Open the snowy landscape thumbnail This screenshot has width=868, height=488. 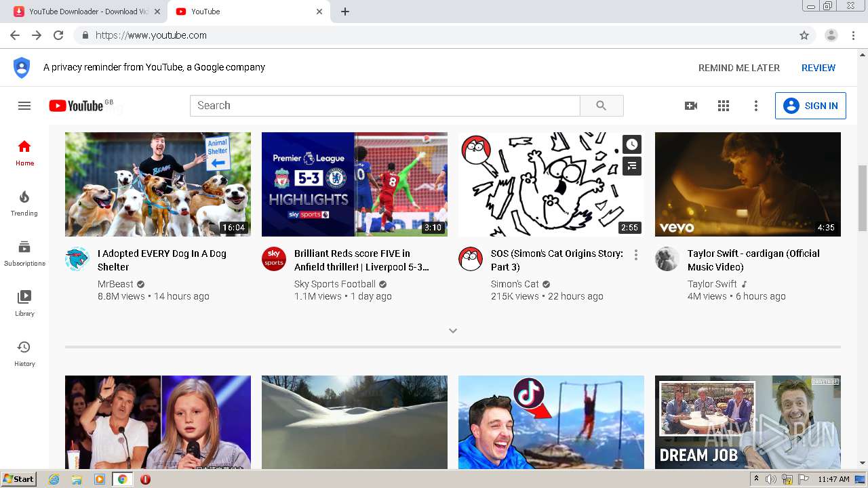[x=355, y=422]
